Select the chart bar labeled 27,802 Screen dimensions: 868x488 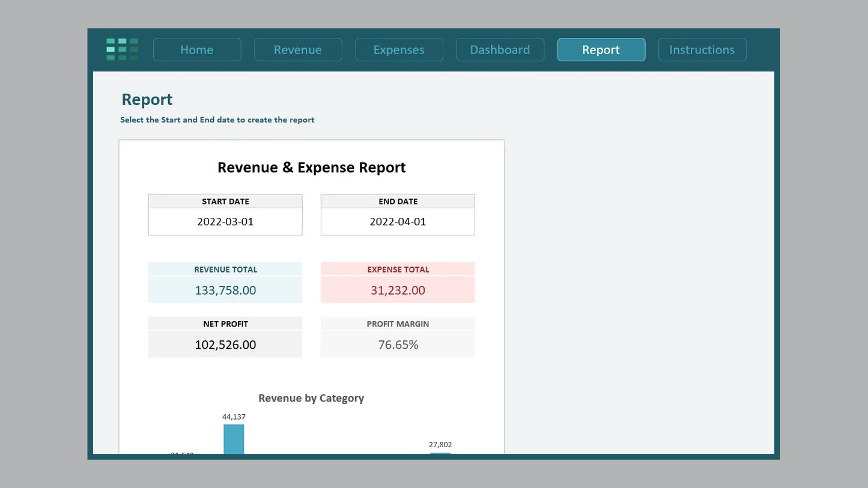tap(440, 454)
